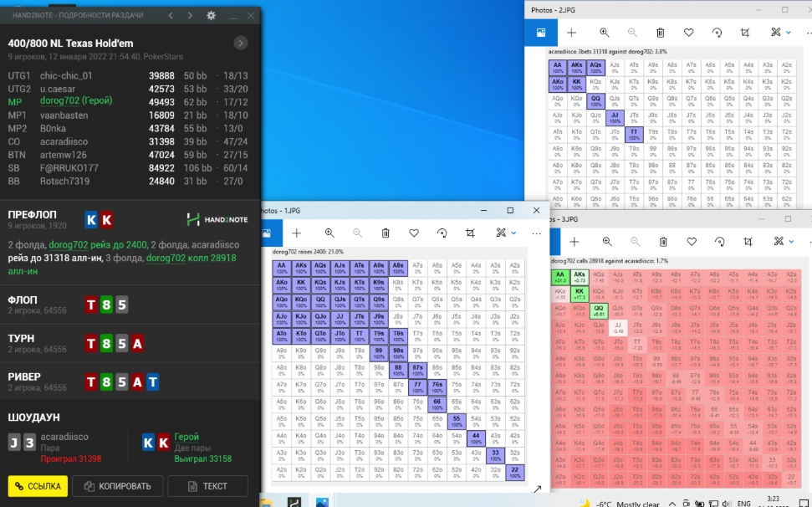The height and width of the screenshot is (507, 812).
Task: Click the ТЕКСТ button
Action: [207, 486]
